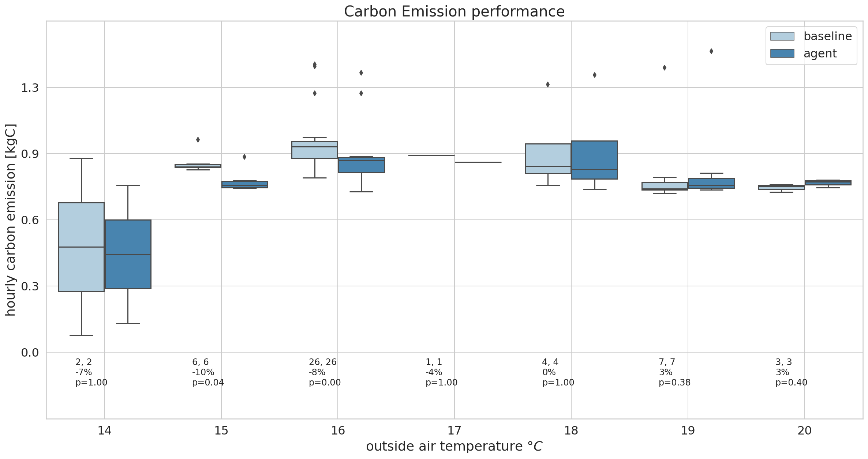Click the highest agent outlier at 19 °C
Screen dimensions: 868x459
tap(711, 51)
